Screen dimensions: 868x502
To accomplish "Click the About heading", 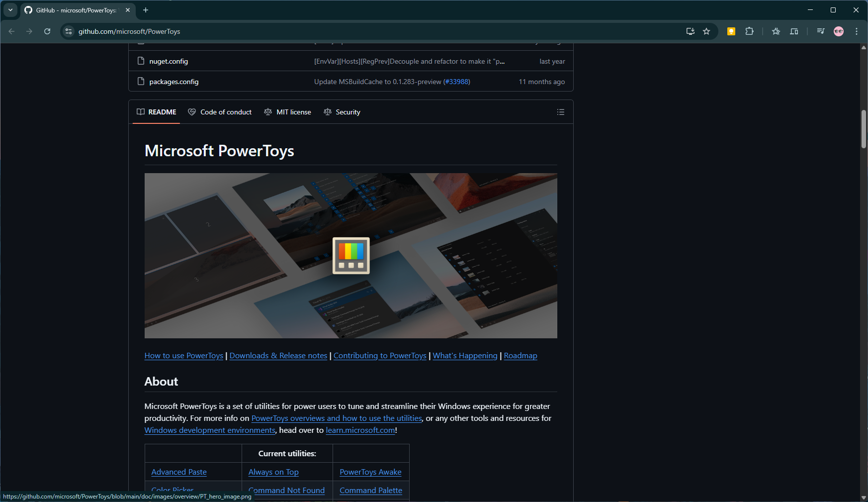I will coord(161,382).
